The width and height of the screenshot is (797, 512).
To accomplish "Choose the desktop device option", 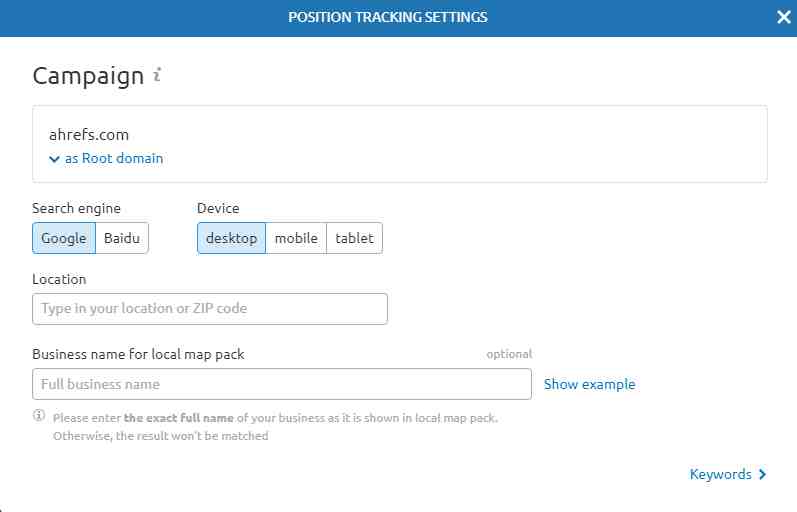I will point(231,238).
